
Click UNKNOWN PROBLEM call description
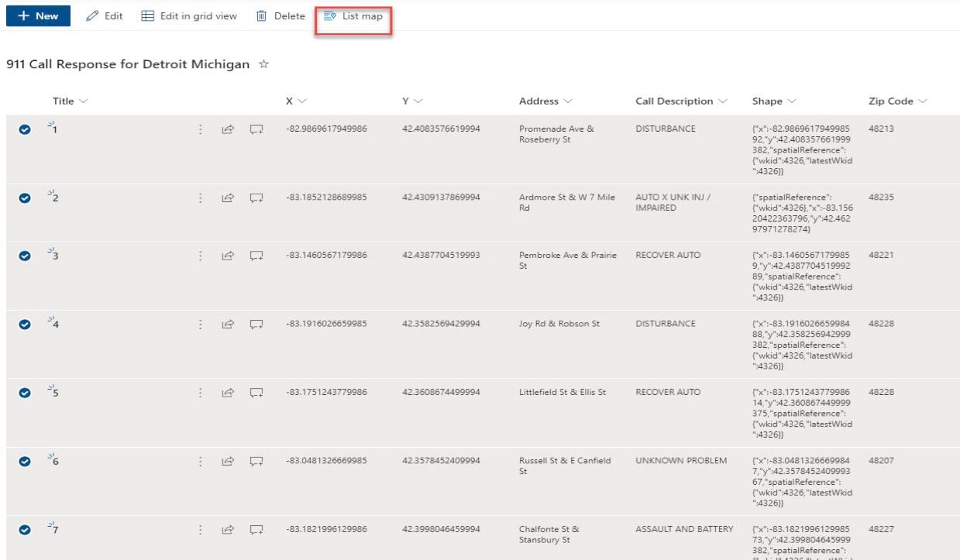click(681, 460)
